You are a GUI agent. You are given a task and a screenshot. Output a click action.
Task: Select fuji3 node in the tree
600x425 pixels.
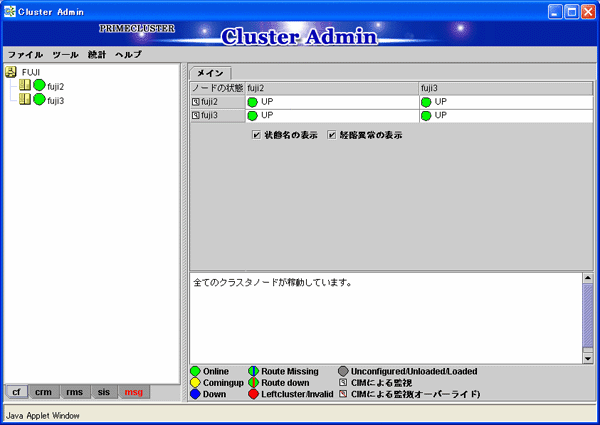point(55,101)
